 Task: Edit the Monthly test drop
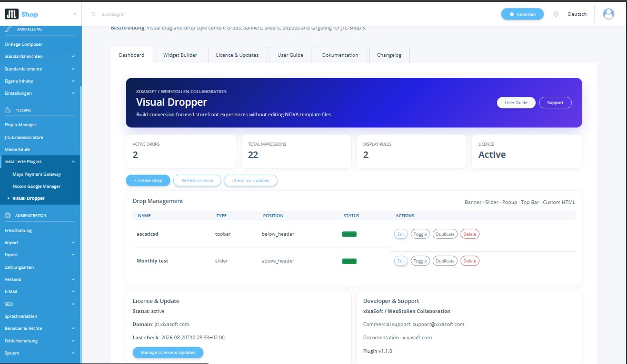click(x=401, y=261)
